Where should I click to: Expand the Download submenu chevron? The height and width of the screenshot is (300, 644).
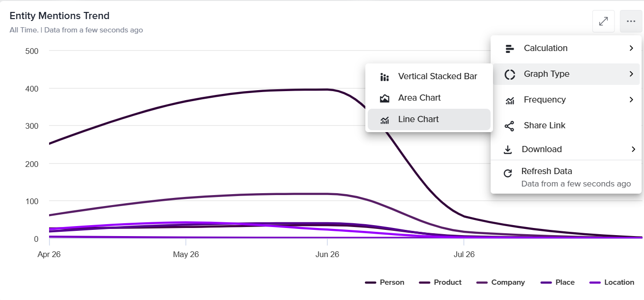(x=633, y=149)
